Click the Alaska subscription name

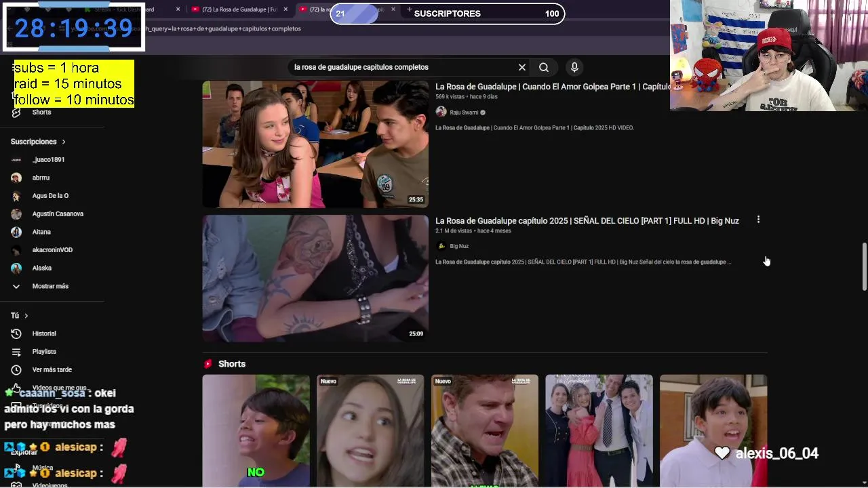pyautogui.click(x=42, y=268)
